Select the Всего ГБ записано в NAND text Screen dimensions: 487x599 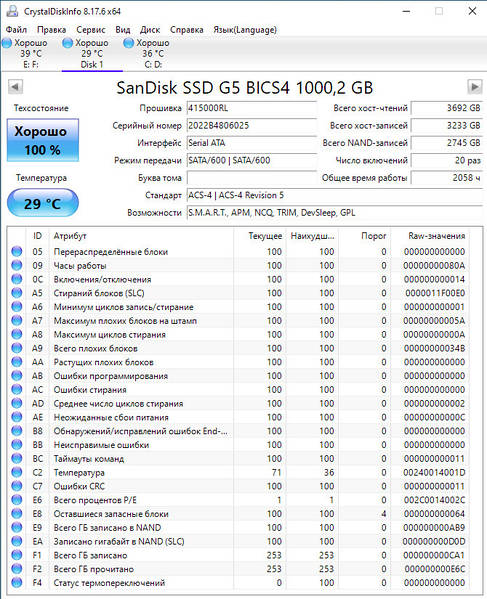(x=107, y=528)
